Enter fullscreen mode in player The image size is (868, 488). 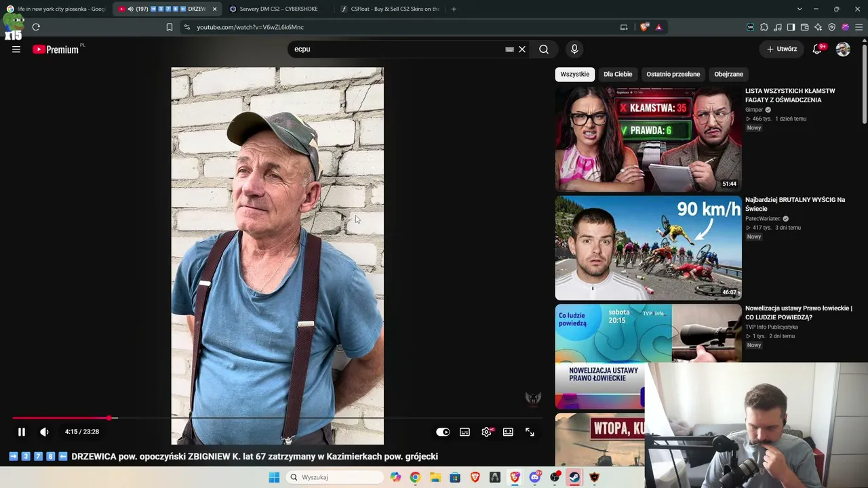click(x=530, y=432)
